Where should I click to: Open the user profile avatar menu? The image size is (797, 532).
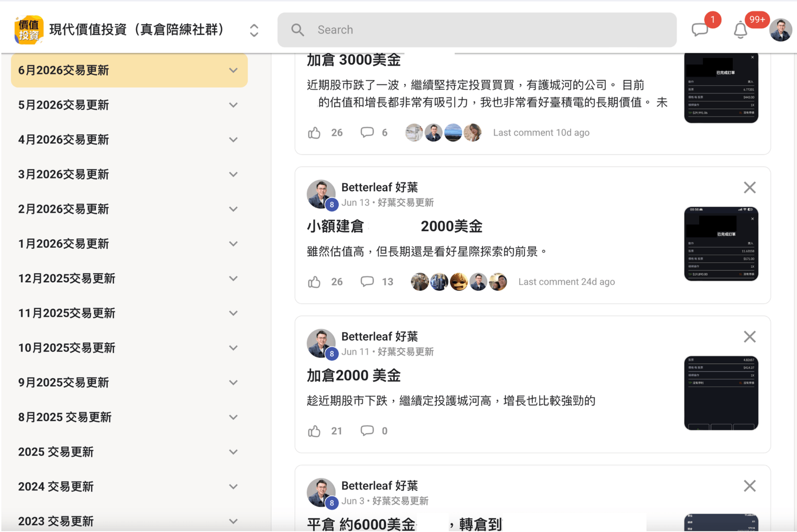pyautogui.click(x=781, y=30)
